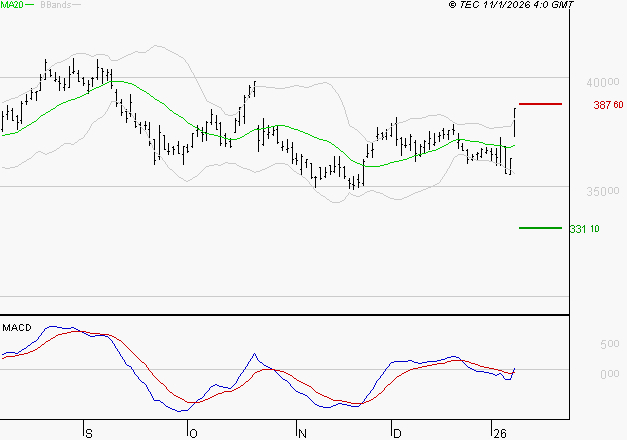627x440 pixels.
Task: Click the S month label on time axis
Action: coord(89,434)
